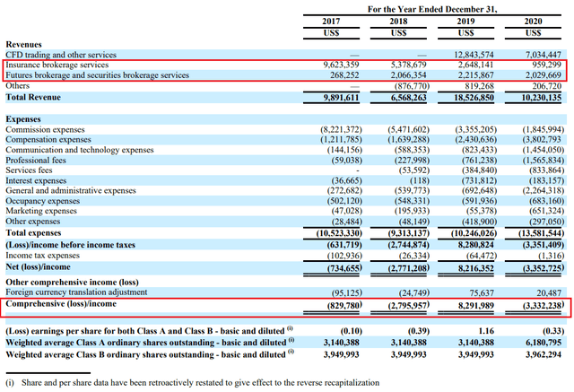This screenshot has height=392, width=574.
Task: Select 'Weighted average Class B ordinary shares' label
Action: (150, 354)
